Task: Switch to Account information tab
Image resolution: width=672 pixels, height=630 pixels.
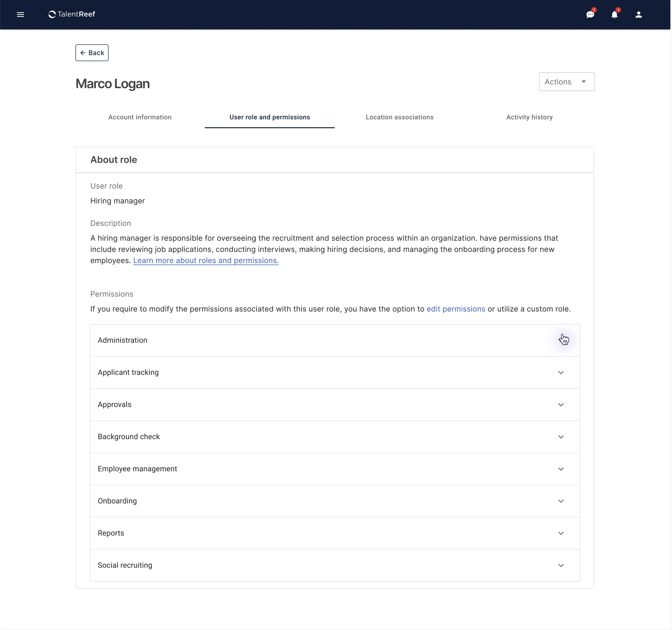Action: (x=140, y=117)
